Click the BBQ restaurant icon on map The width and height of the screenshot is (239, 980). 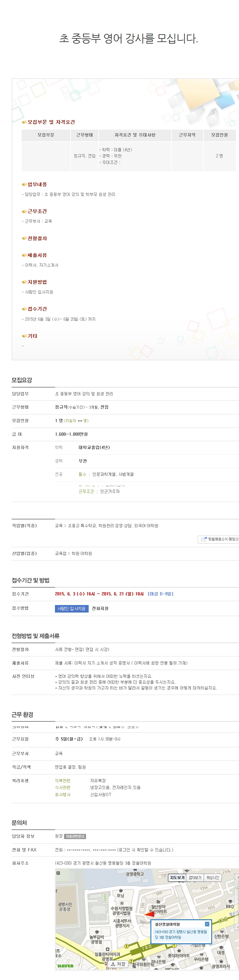click(230, 901)
